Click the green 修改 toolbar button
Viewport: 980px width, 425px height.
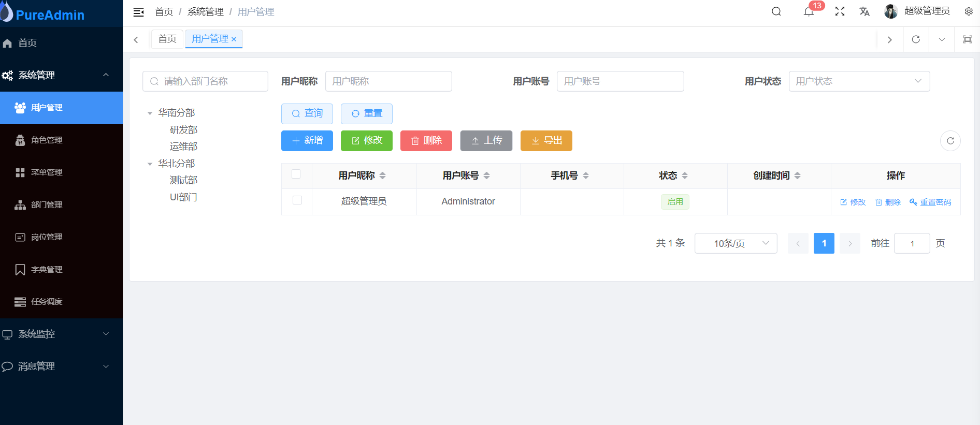(x=367, y=141)
